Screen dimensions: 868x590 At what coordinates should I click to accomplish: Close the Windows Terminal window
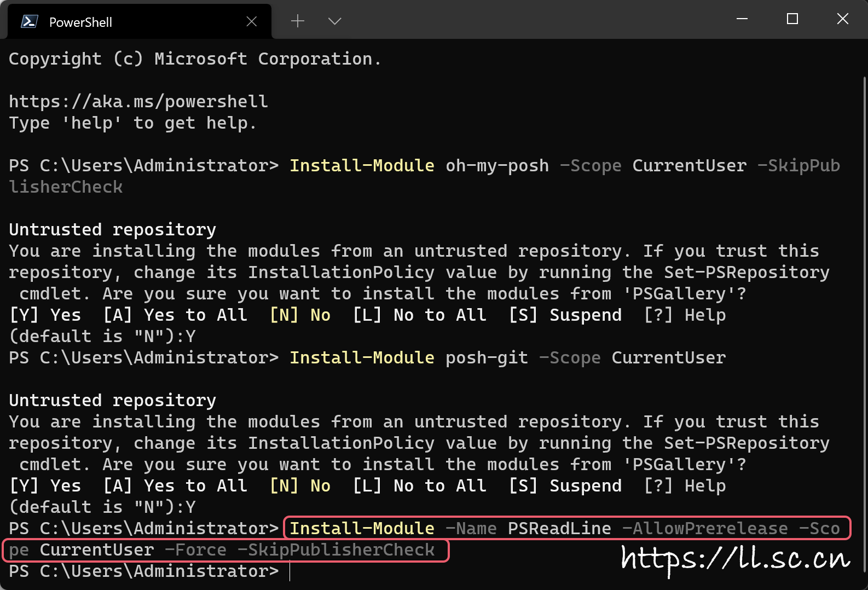[843, 19]
